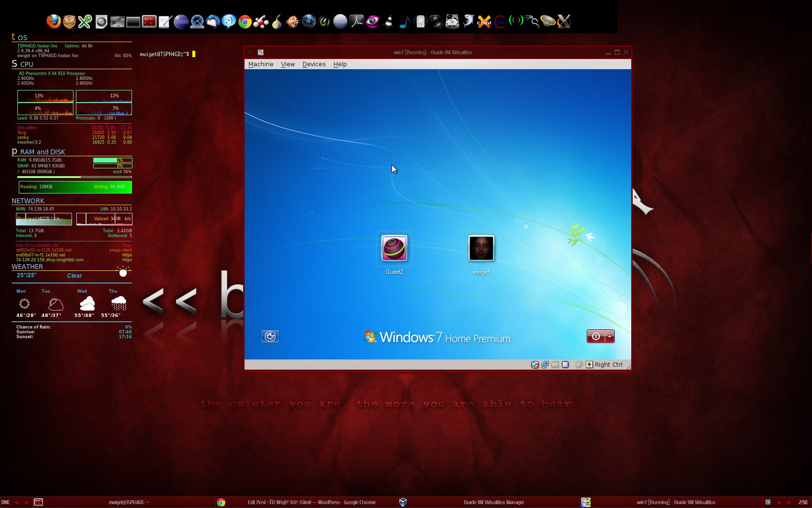Open the blue chat bubble messenger icon

[229, 21]
